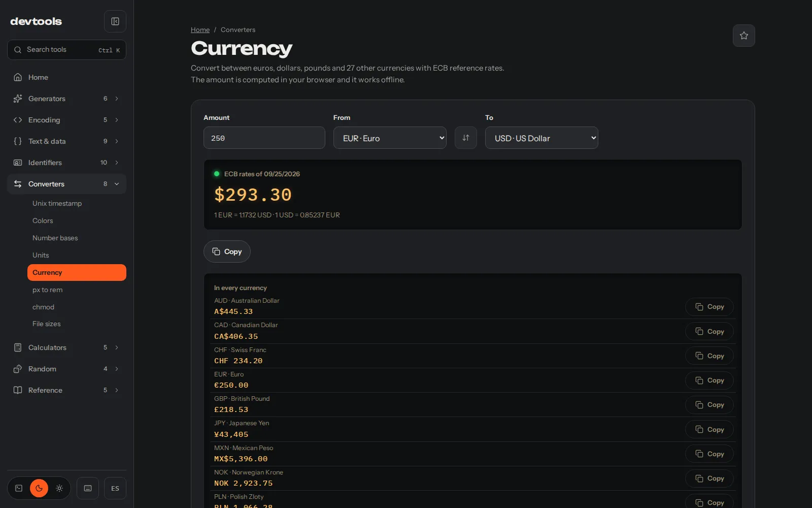The height and width of the screenshot is (508, 812).
Task: Copy the Canadian Dollar amount
Action: pyautogui.click(x=709, y=331)
